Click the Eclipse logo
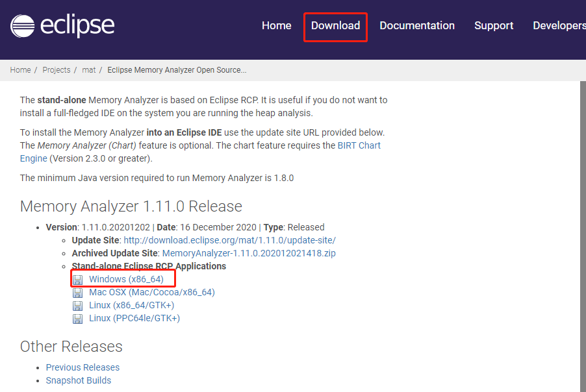The width and height of the screenshot is (586, 392). coord(62,26)
